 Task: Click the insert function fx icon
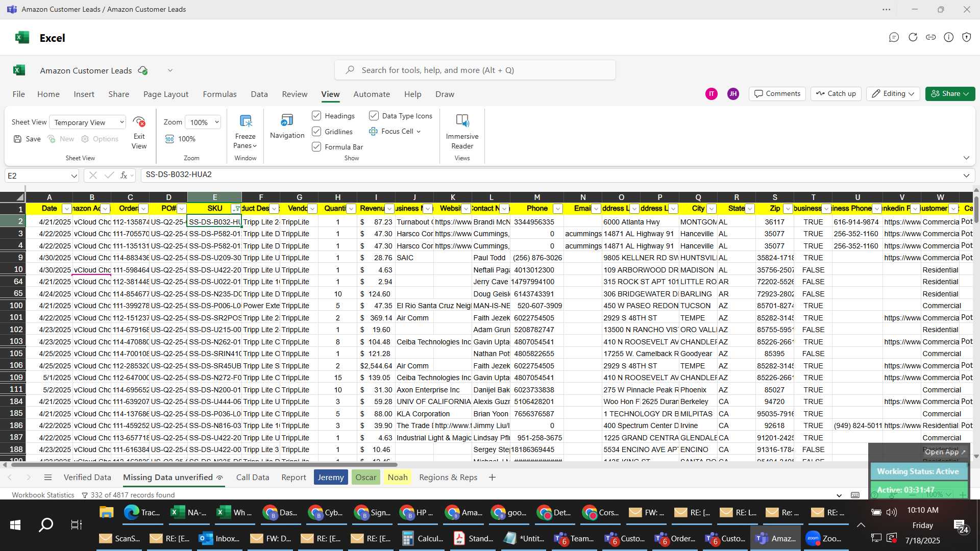[124, 176]
